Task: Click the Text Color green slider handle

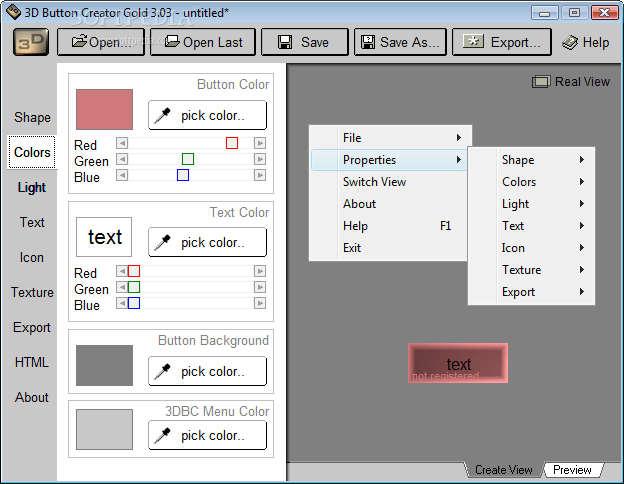Action: click(x=134, y=287)
